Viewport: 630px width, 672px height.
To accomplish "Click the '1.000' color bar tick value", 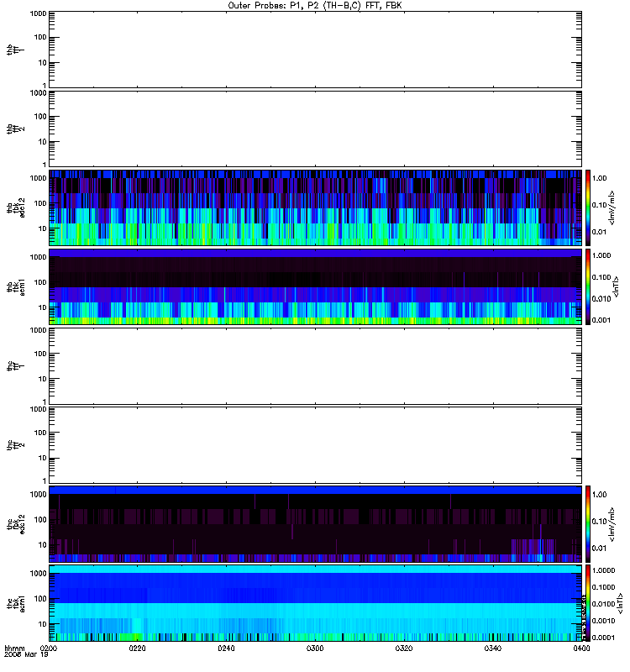I will coord(601,255).
